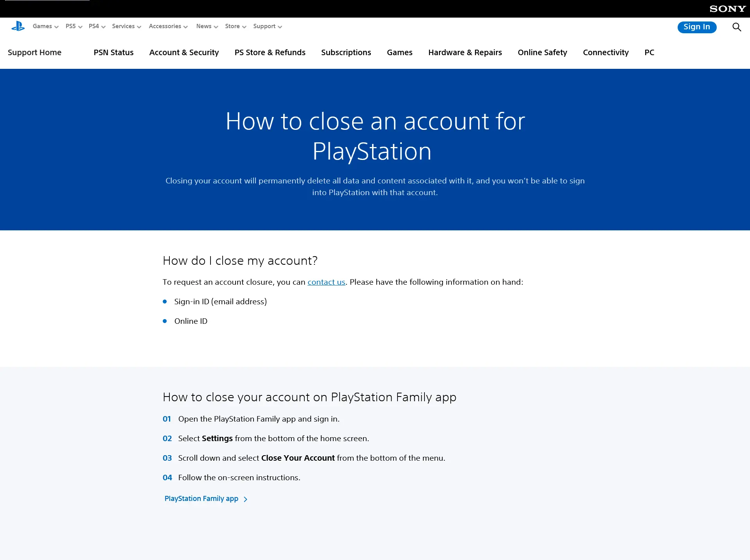Open the PlayStation Family app link
Screen dimensions: 750x560
[201, 499]
